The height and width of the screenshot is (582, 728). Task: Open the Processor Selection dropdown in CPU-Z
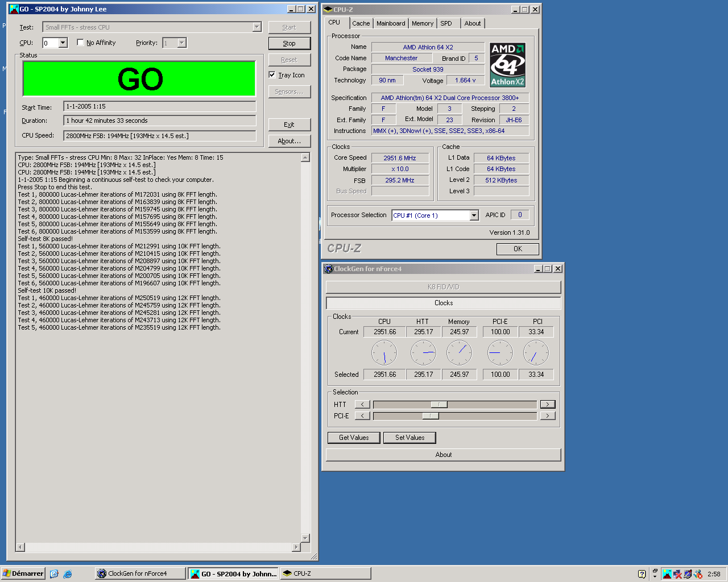[474, 215]
